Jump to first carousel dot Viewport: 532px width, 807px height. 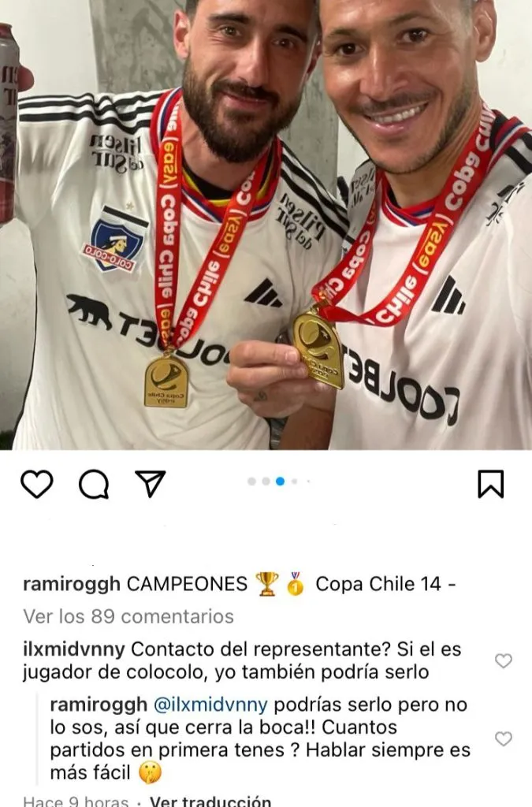(251, 482)
